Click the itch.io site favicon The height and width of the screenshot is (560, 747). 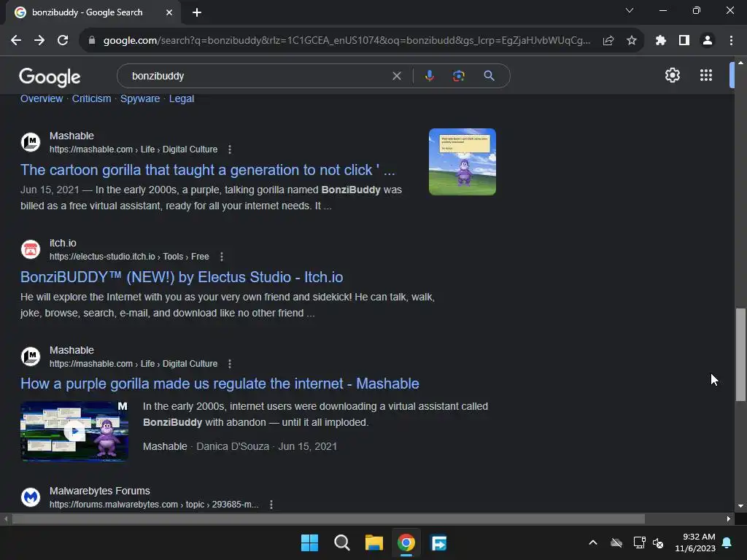coord(31,249)
